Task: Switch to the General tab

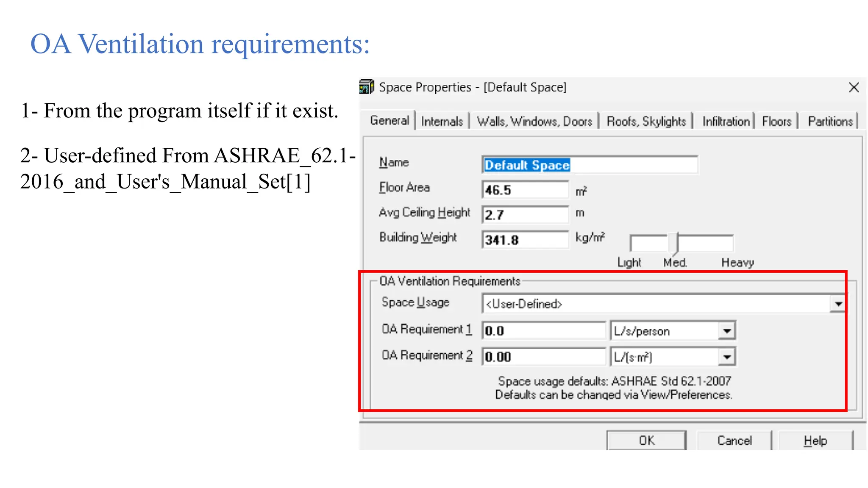Action: [389, 121]
